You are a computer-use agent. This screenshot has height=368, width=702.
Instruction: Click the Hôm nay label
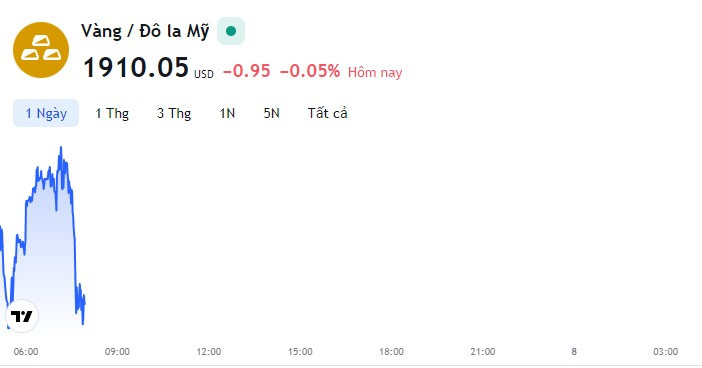[x=375, y=73]
